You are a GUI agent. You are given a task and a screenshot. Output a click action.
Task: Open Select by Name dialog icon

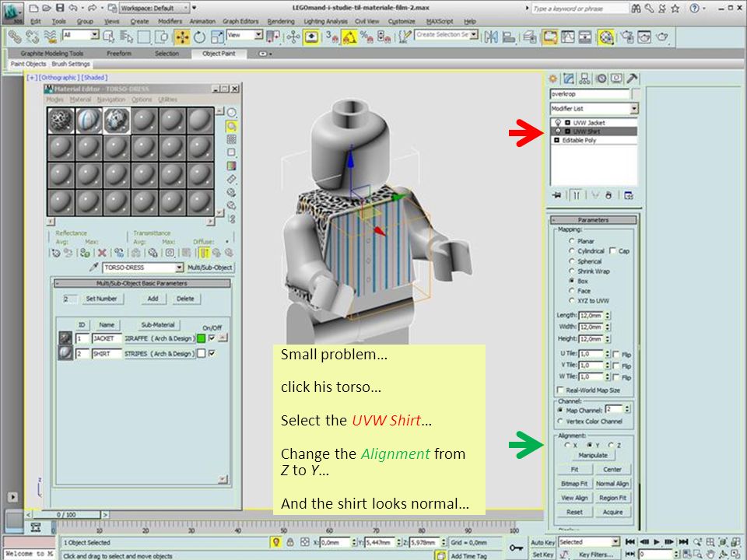tap(126, 37)
